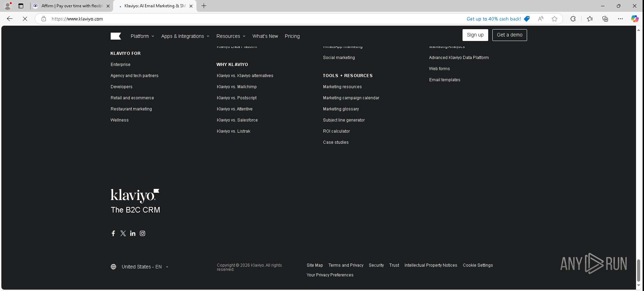Image resolution: width=644 pixels, height=291 pixels.
Task: Open the tab actions menu icon
Action: pos(21,6)
